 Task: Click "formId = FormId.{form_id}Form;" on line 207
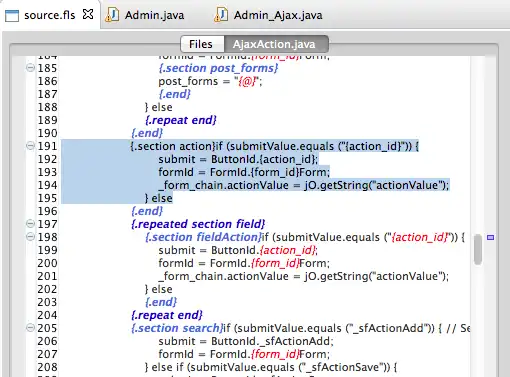[244, 354]
